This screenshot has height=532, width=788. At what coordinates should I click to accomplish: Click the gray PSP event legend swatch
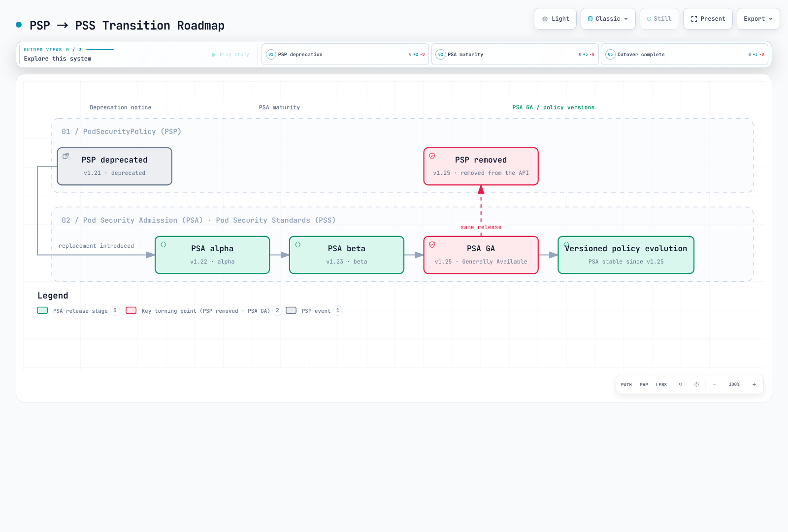[x=291, y=310]
